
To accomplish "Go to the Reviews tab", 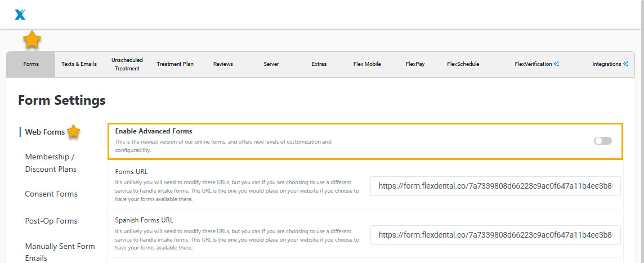I will coord(223,64).
